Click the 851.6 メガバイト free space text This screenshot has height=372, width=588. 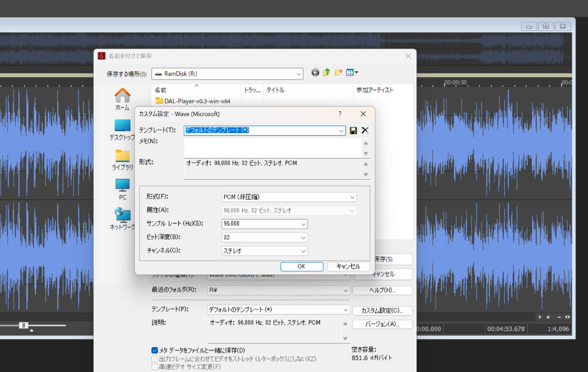[x=372, y=358]
